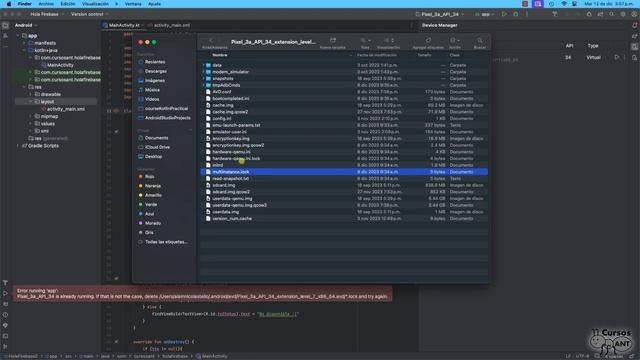Add tags via Finder toolbar icon
Screen dimensions: 640x360
pyautogui.click(x=428, y=40)
